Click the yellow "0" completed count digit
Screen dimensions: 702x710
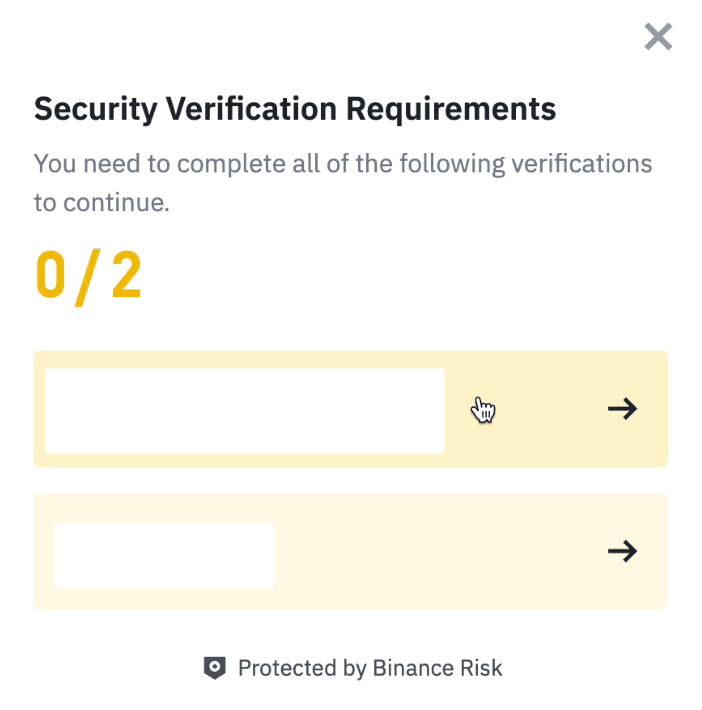51,276
